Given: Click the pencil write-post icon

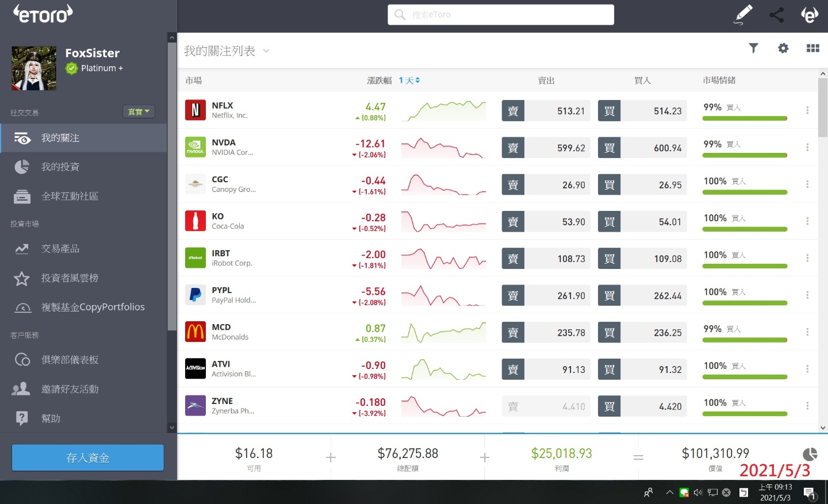Looking at the screenshot, I should pos(743,14).
